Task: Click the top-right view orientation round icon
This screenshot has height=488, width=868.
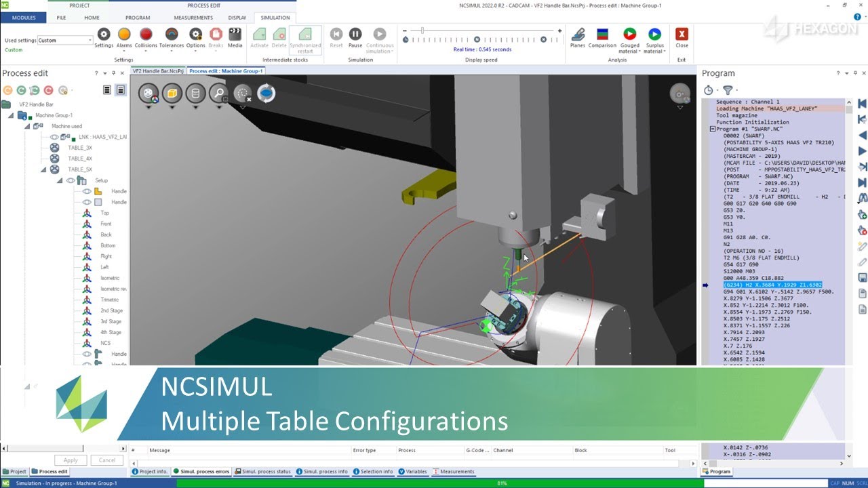Action: coord(680,94)
